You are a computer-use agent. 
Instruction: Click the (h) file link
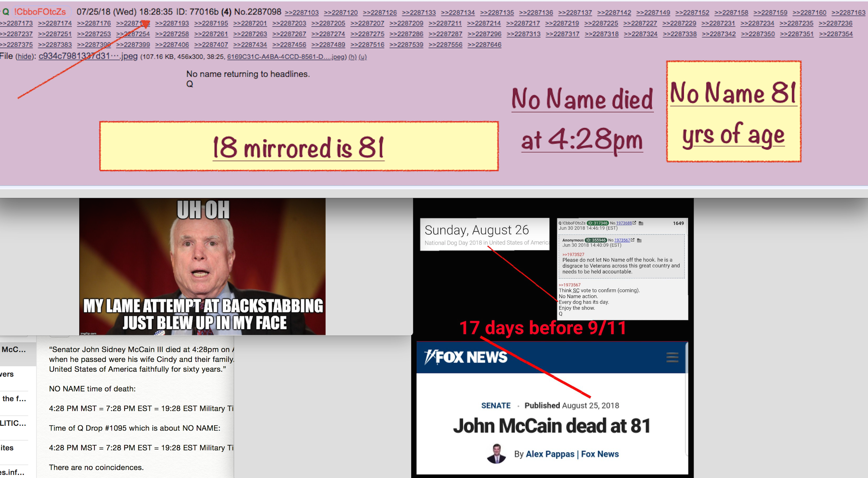tap(352, 56)
